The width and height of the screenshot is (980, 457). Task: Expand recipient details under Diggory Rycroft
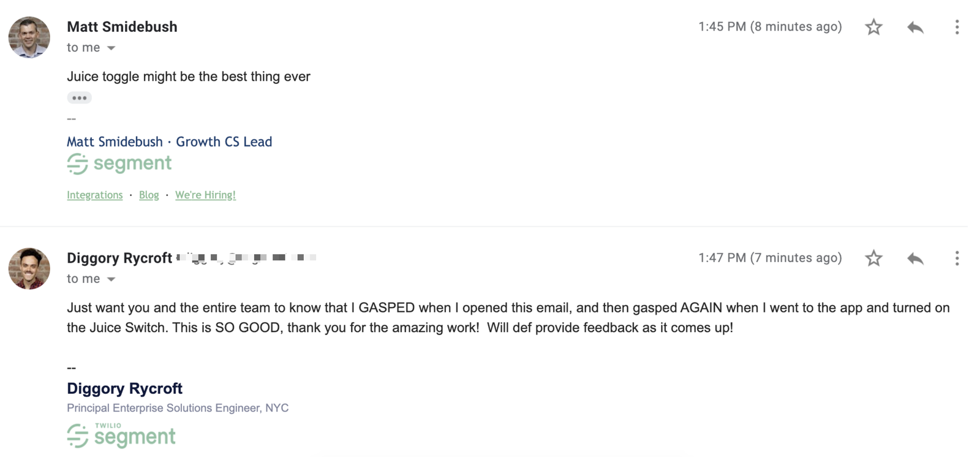tap(111, 279)
